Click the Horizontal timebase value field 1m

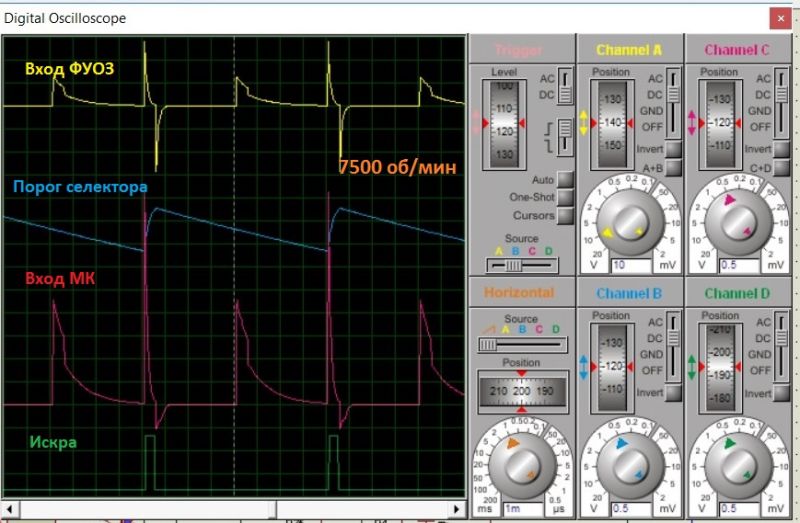523,509
